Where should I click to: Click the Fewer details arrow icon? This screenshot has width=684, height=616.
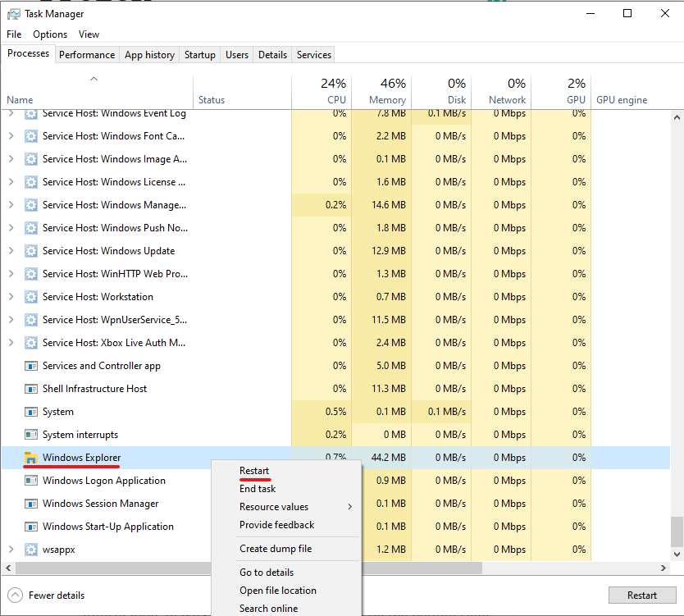pyautogui.click(x=15, y=595)
